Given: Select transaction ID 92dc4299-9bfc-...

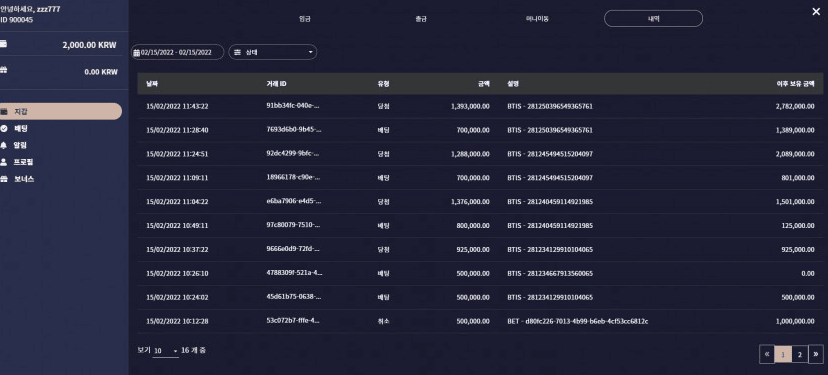Looking at the screenshot, I should tap(293, 154).
